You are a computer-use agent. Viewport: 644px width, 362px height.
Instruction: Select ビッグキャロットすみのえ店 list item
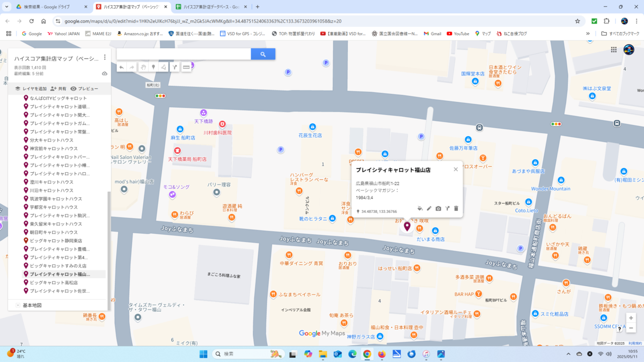pyautogui.click(x=58, y=266)
